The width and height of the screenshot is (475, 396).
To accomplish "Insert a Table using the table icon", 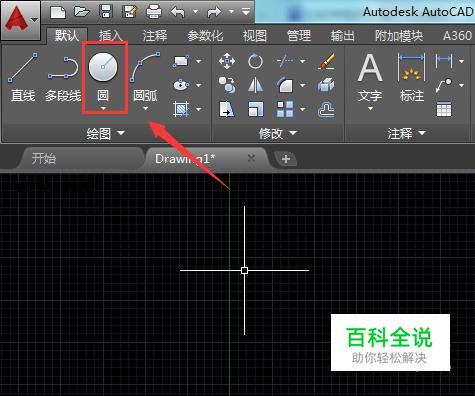I will [x=444, y=109].
